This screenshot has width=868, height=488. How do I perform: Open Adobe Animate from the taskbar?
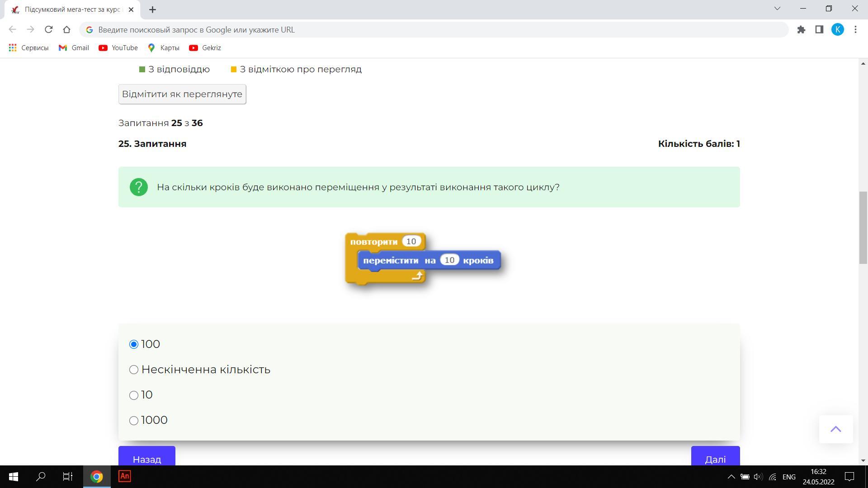tap(124, 476)
